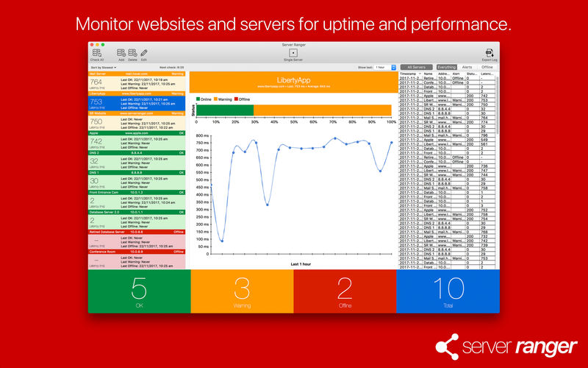Select the Front Entrance Cam server card

click(137, 200)
